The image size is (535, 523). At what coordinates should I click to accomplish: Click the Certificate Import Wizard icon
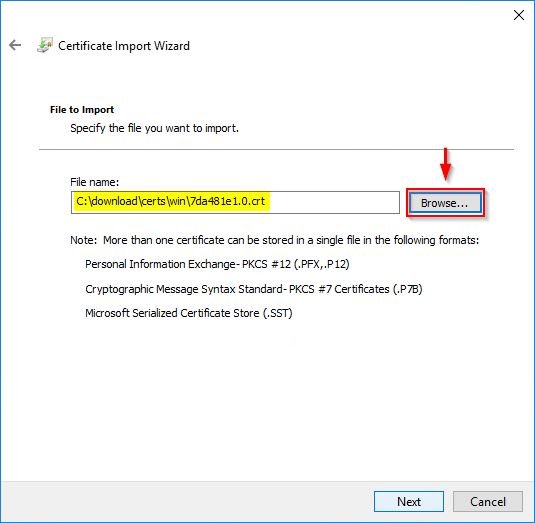coord(45,45)
